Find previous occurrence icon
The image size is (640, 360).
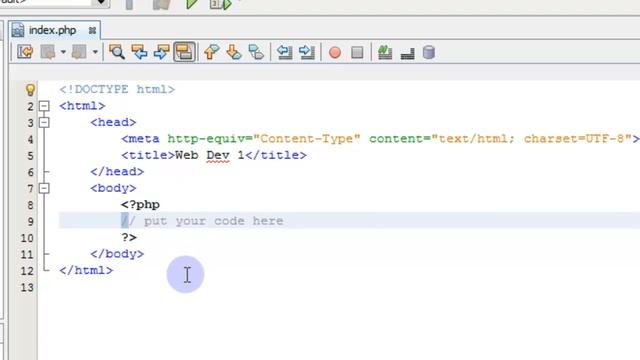point(140,52)
